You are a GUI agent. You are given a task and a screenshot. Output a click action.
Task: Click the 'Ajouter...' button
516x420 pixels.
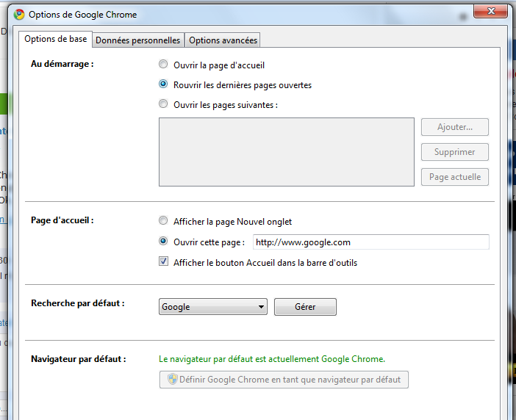click(x=455, y=127)
